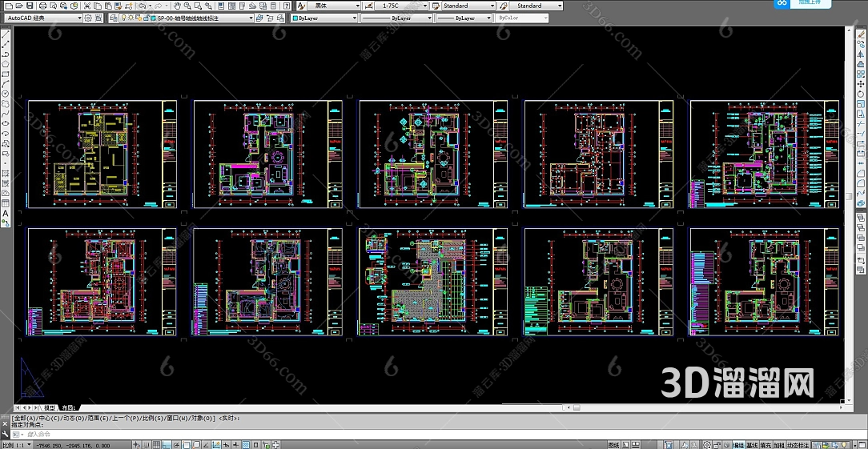Toggle Snap mode in status bar
868x449 pixels.
[x=146, y=444]
